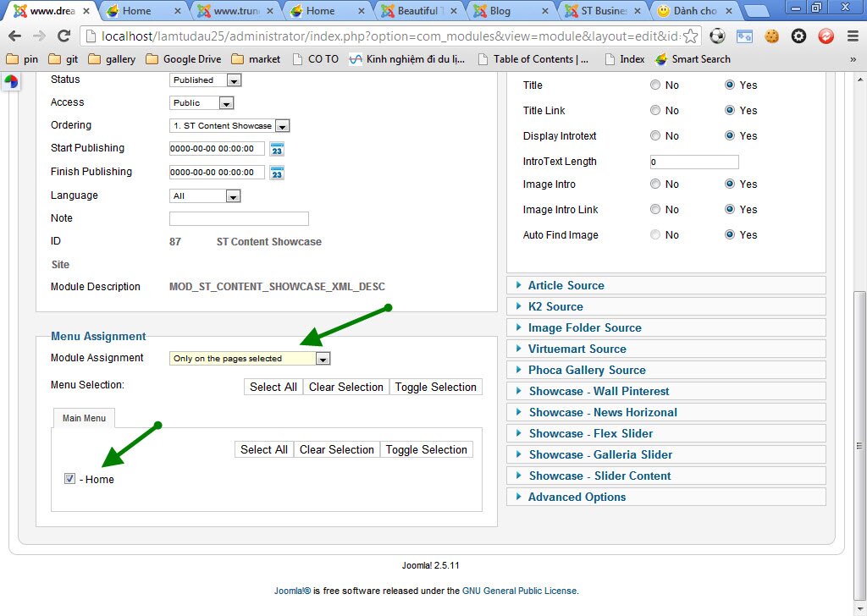Open the GNU General Public License link
This screenshot has height=616, width=867.
[x=519, y=590]
